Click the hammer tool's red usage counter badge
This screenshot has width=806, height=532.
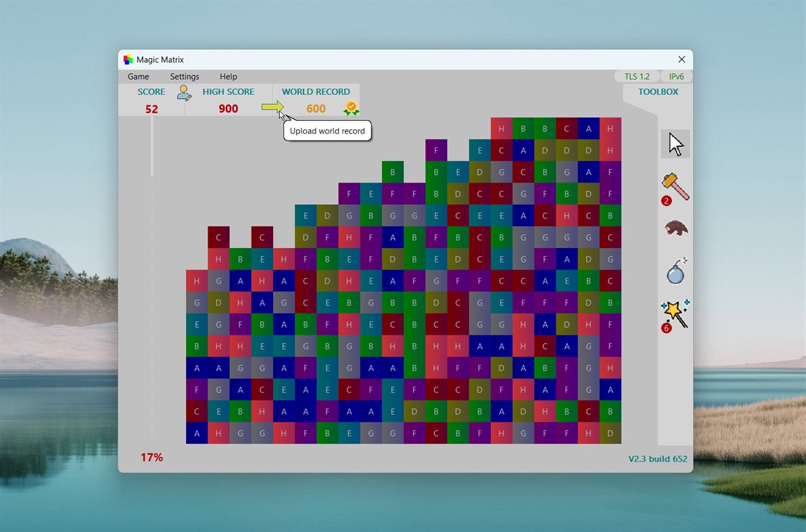point(666,201)
